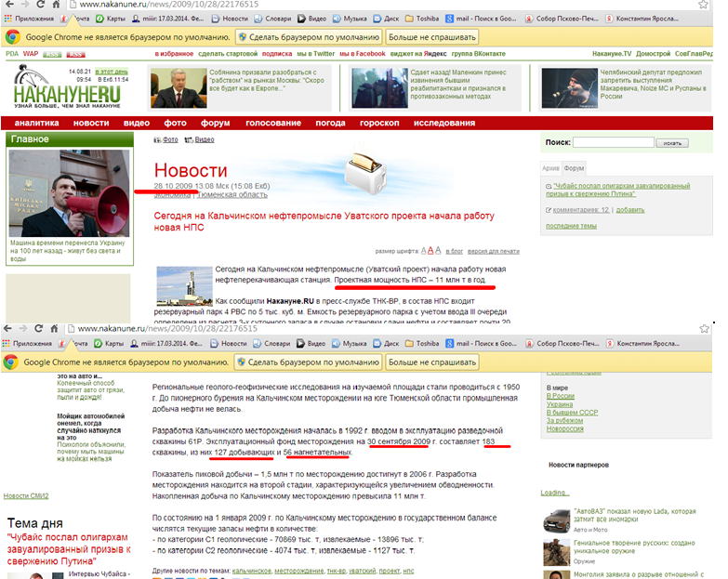Screen dimensions: 728x579
Task: Click Больше не спрашивать in the lower infobar
Action: (x=432, y=362)
